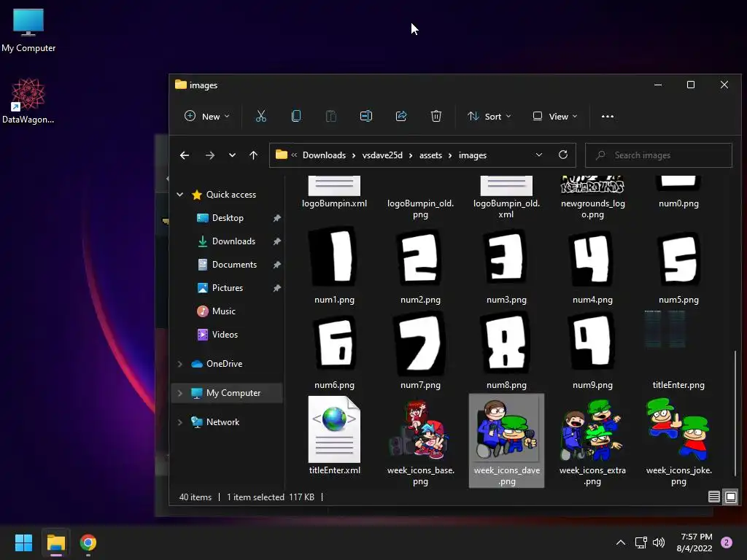This screenshot has width=747, height=560.
Task: Select the num3.png thumbnail
Action: click(506, 257)
